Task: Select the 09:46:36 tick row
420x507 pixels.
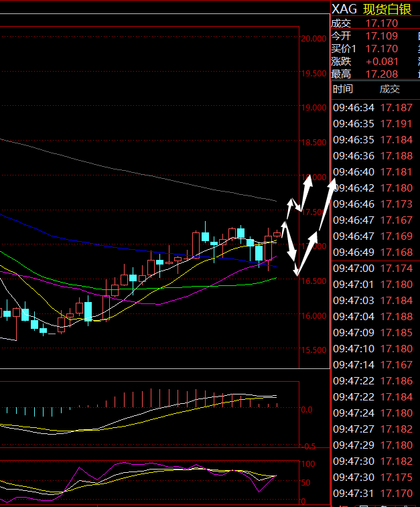Action: pos(373,156)
